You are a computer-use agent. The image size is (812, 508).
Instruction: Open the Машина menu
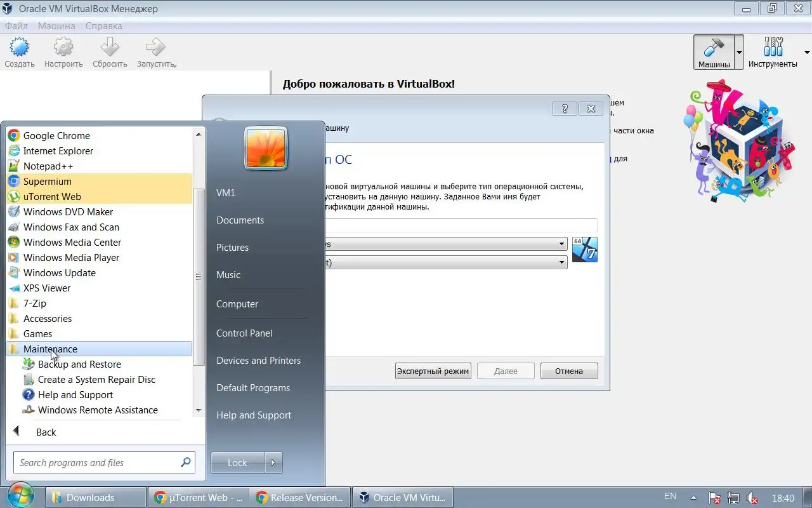pyautogui.click(x=56, y=26)
